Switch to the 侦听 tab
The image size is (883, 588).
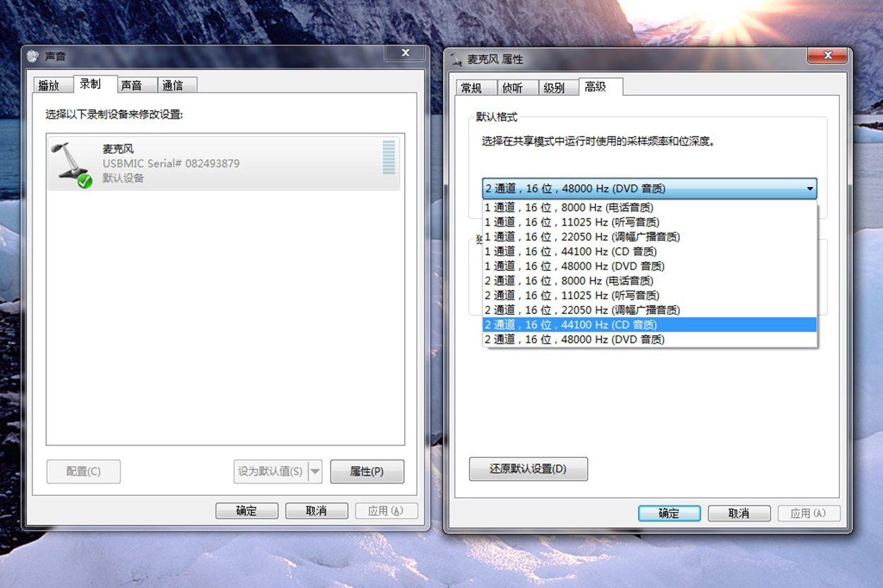point(512,88)
